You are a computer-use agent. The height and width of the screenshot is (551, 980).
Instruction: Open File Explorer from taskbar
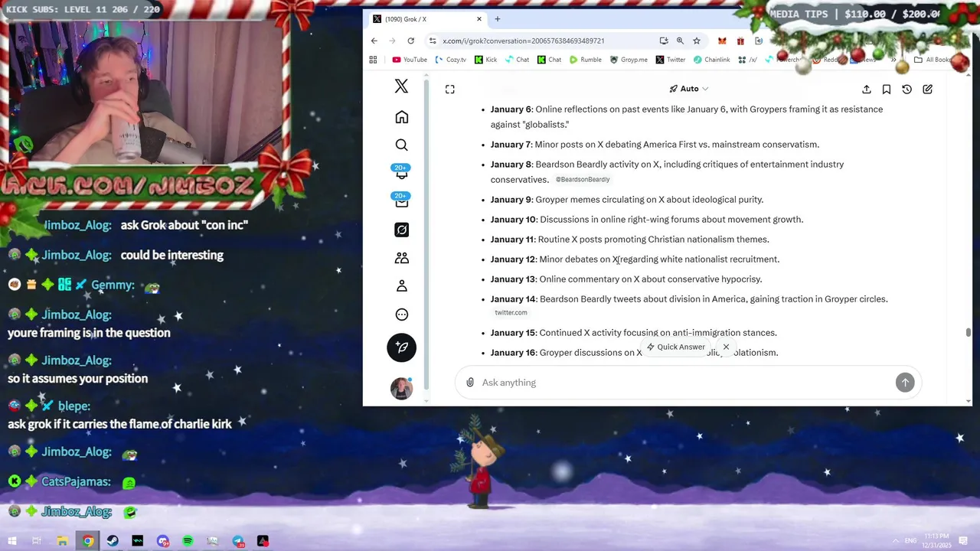coord(63,541)
